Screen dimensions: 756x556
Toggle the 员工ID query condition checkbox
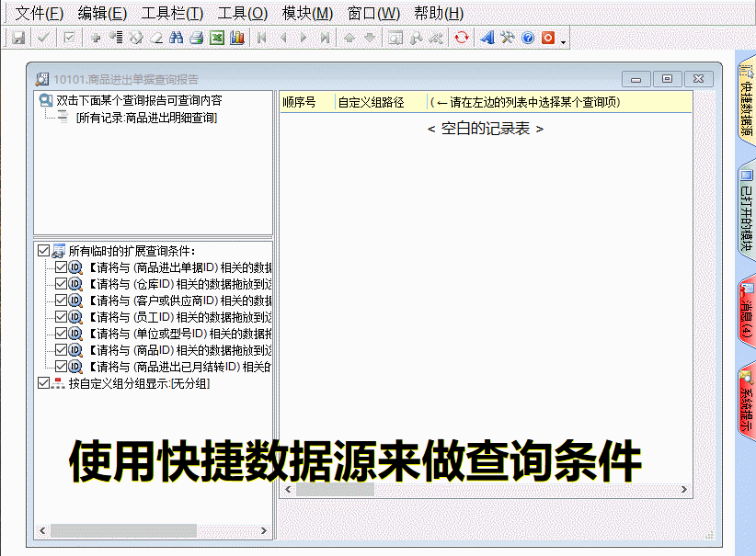62,317
